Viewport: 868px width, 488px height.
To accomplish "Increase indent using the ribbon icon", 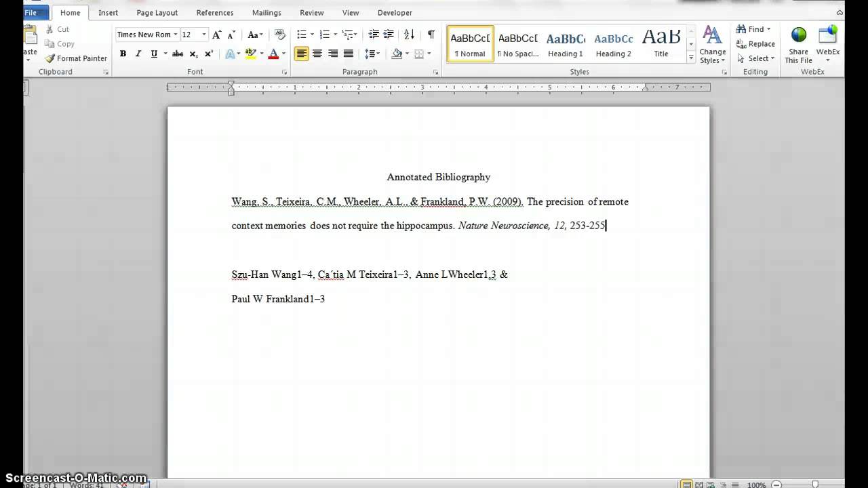I will coord(389,35).
